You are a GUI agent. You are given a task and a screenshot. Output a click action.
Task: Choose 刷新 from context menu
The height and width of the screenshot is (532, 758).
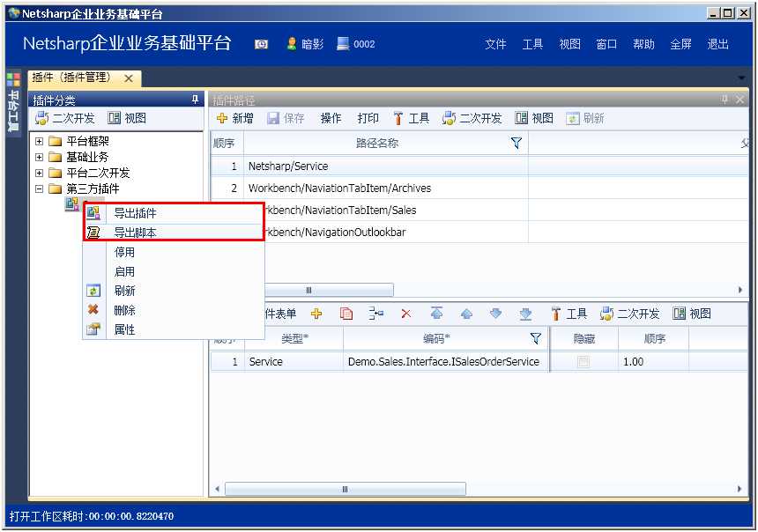point(174,291)
